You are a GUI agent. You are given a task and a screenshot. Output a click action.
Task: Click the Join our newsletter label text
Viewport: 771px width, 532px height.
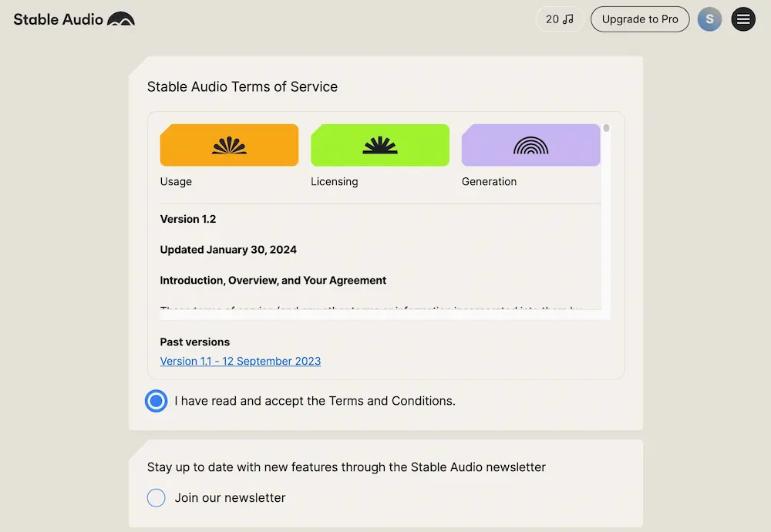[230, 497]
